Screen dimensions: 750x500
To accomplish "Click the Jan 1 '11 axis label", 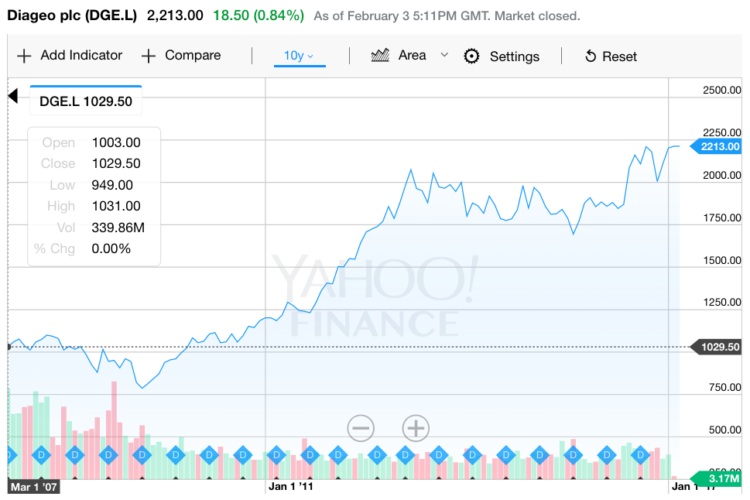I will click(290, 487).
